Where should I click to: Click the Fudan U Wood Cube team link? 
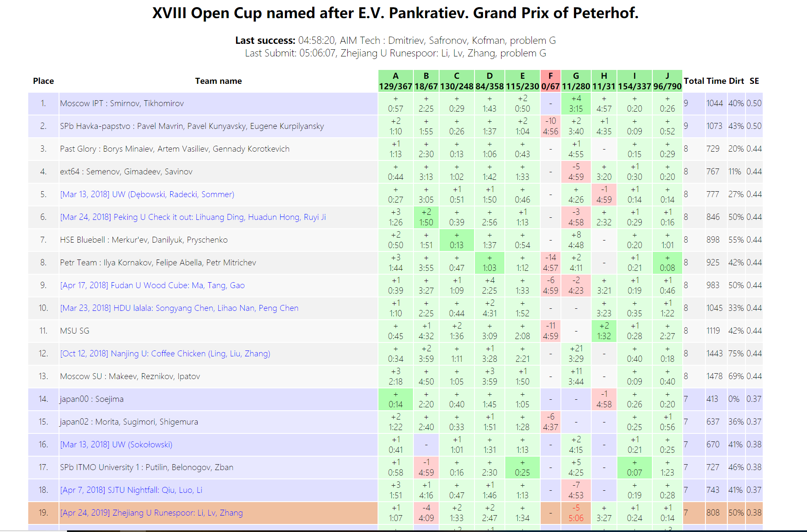152,285
